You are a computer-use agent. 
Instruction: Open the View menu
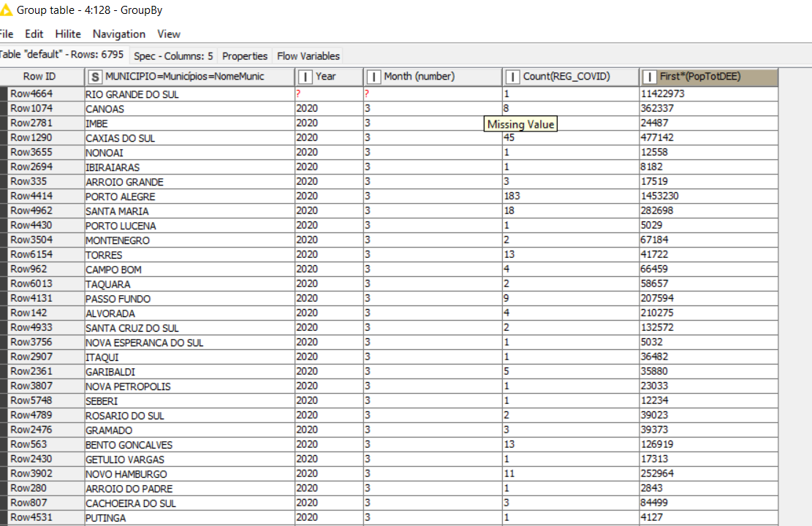(x=169, y=34)
